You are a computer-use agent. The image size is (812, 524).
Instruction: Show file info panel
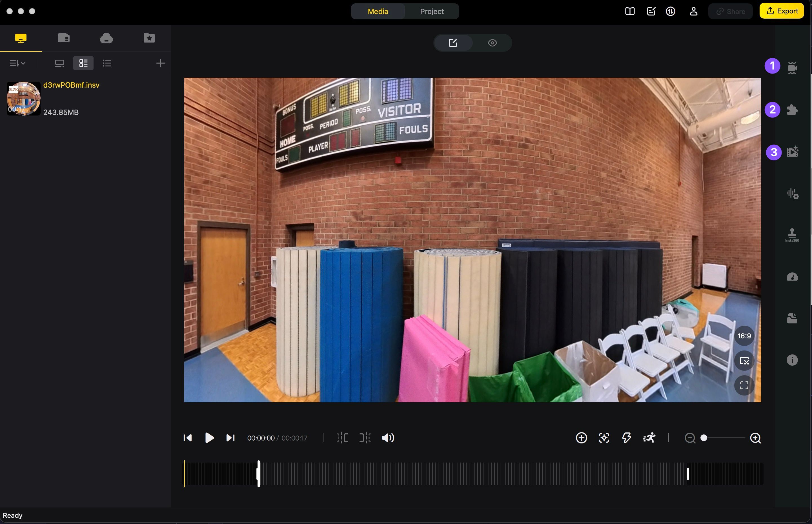[x=792, y=360]
